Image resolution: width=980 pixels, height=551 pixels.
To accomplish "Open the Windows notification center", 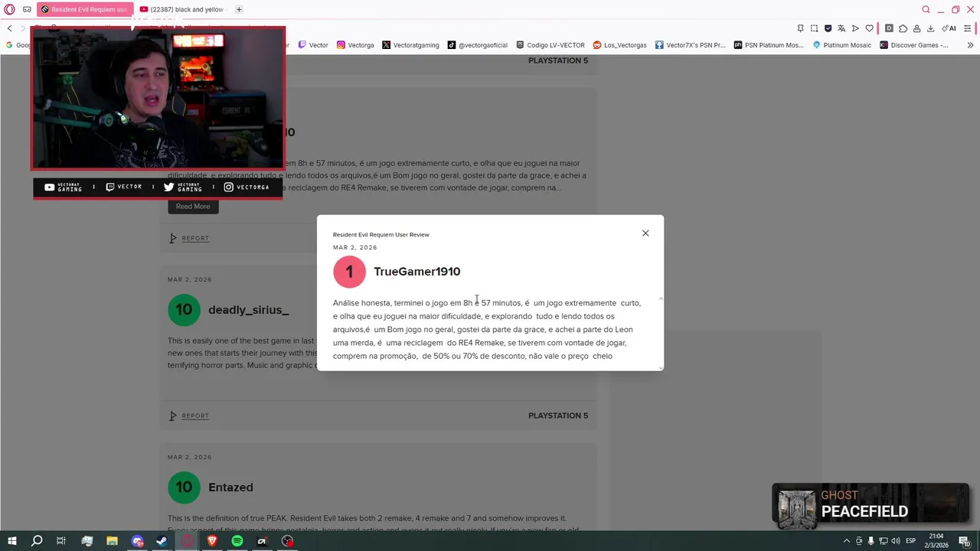I will coord(964,541).
